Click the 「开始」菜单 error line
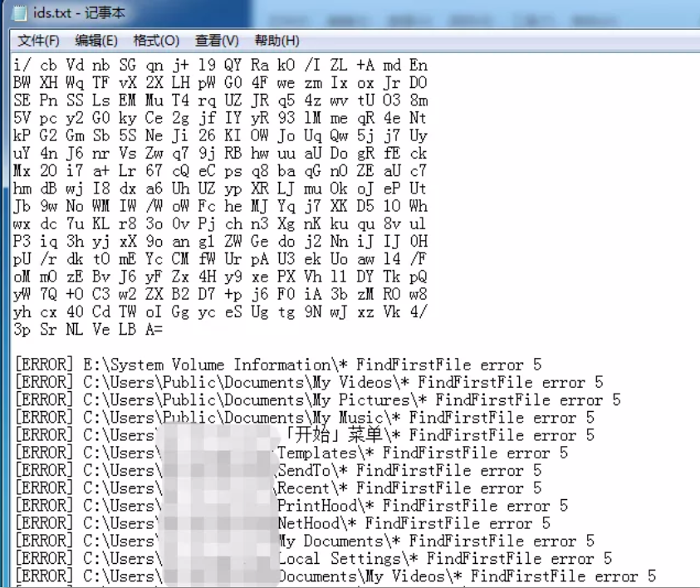This screenshot has height=588, width=700. pyautogui.click(x=305, y=435)
